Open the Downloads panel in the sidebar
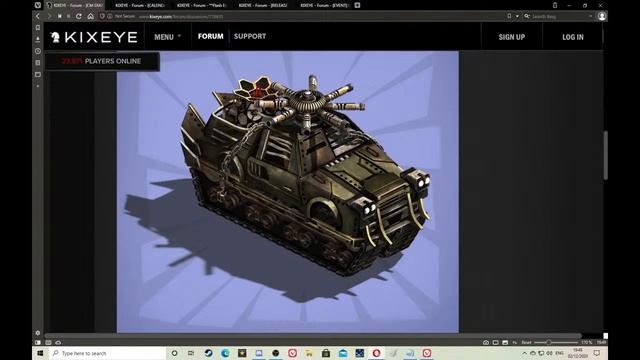640x360 pixels. coord(38,40)
